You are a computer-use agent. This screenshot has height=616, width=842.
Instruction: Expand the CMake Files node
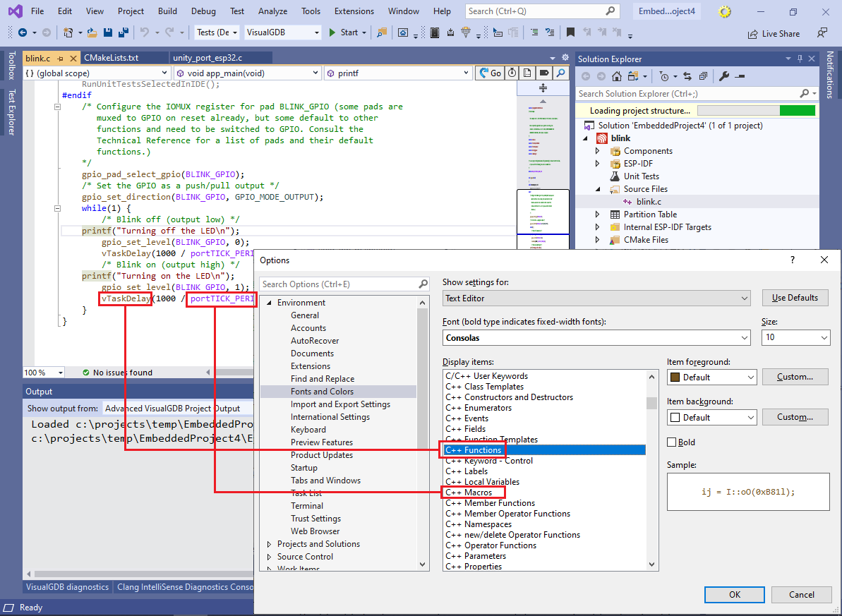(598, 239)
